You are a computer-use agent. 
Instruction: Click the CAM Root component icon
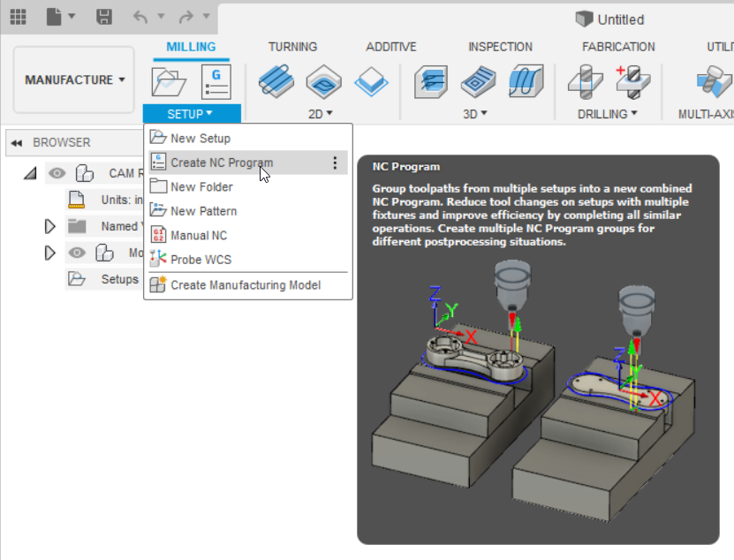coord(85,173)
